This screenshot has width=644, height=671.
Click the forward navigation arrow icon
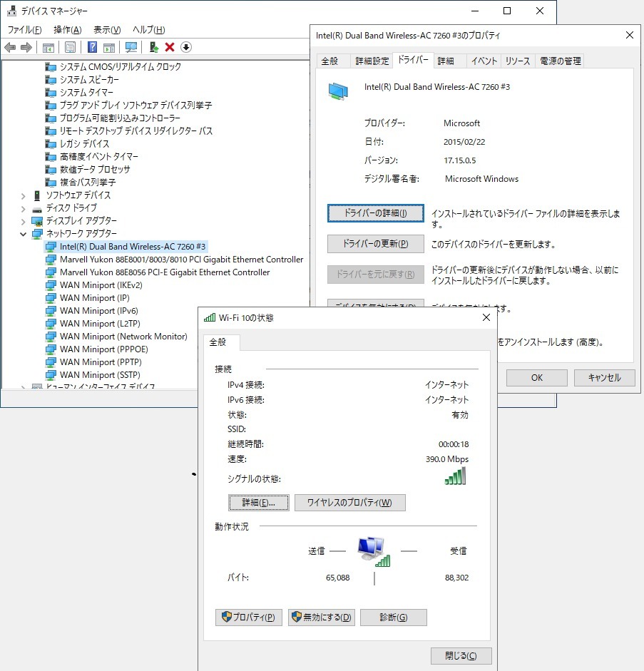(x=26, y=47)
